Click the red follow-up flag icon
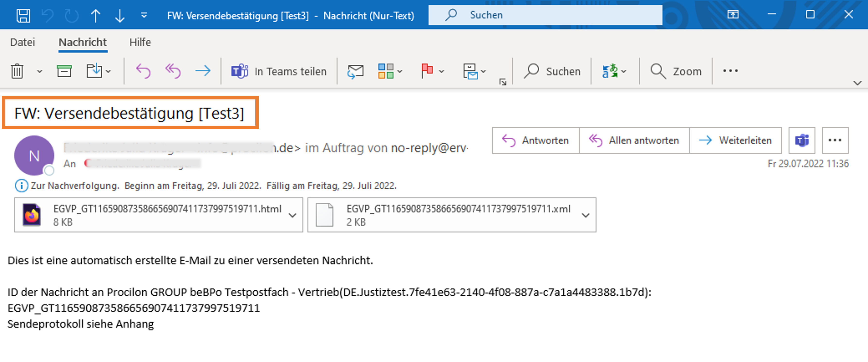 tap(427, 71)
